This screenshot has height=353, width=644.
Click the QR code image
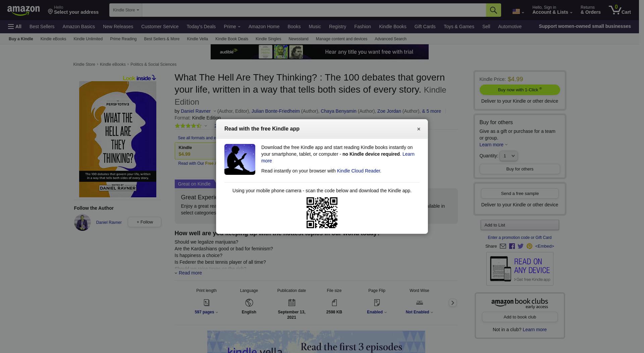click(322, 213)
